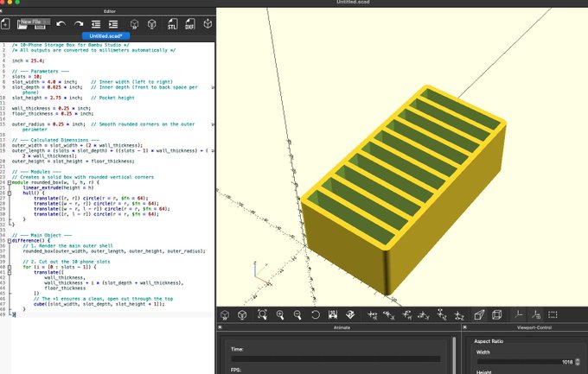Collapse the difference() block fold
Viewport: 588px width, 374px height.
pyautogui.click(x=9, y=241)
